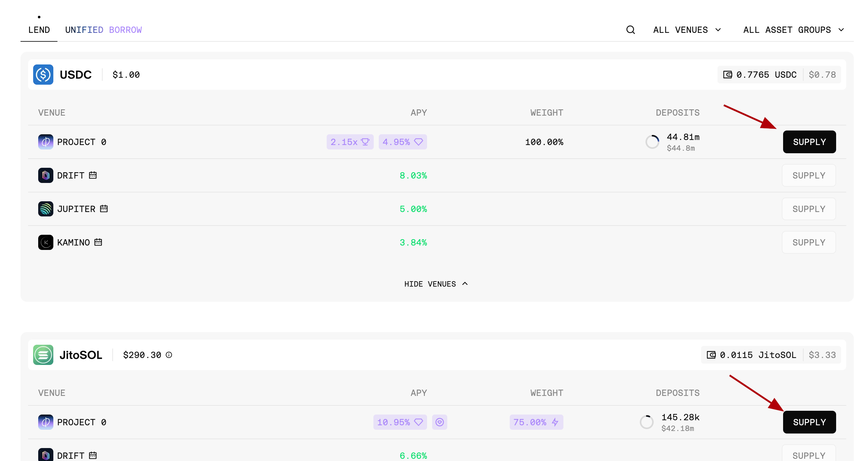Click the wallet icon by 0.0115 JitoSOL

[x=711, y=355]
